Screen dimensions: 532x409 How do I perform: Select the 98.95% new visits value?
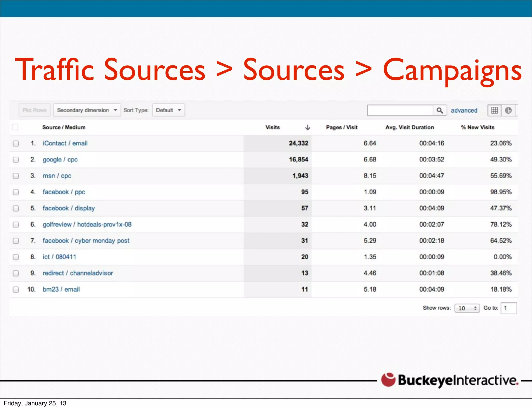point(501,192)
